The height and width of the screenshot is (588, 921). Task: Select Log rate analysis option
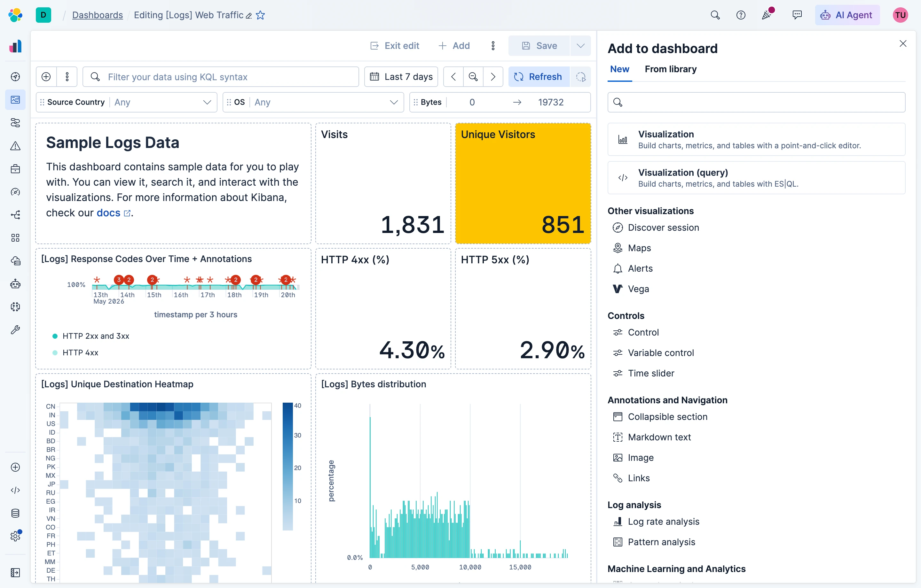[x=656, y=522]
